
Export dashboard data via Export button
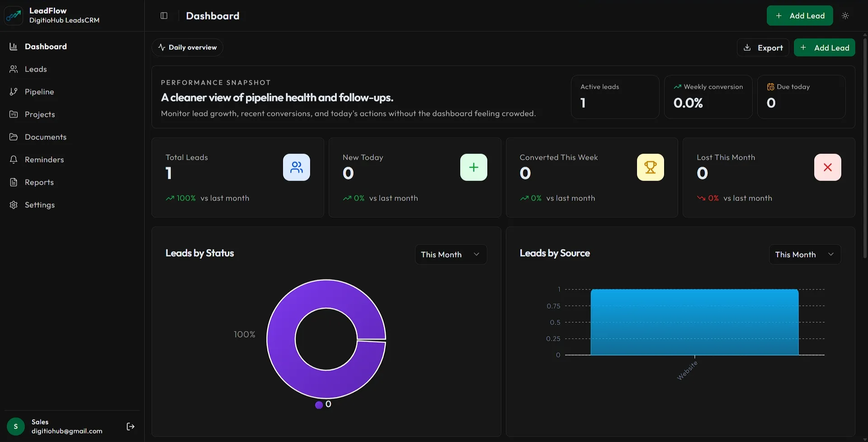click(x=763, y=48)
